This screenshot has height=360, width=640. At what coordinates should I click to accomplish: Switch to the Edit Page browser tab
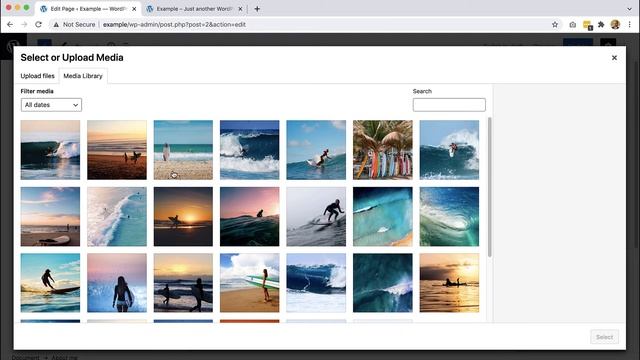(x=88, y=9)
